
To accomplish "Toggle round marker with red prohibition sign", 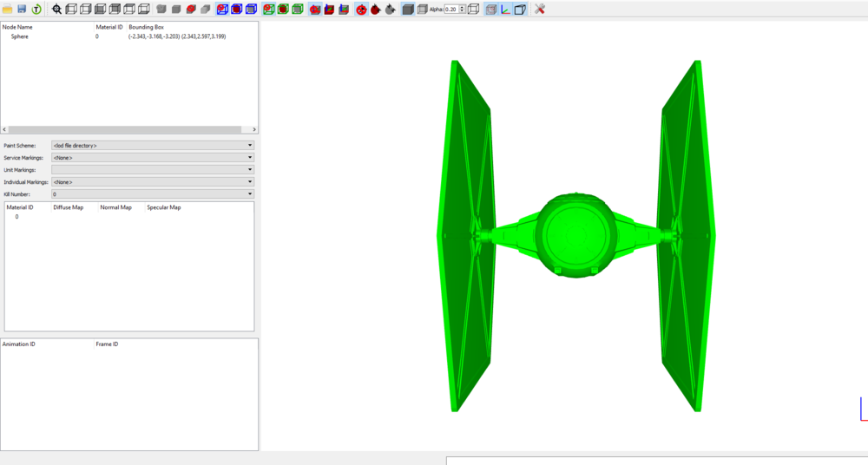I will [x=361, y=9].
